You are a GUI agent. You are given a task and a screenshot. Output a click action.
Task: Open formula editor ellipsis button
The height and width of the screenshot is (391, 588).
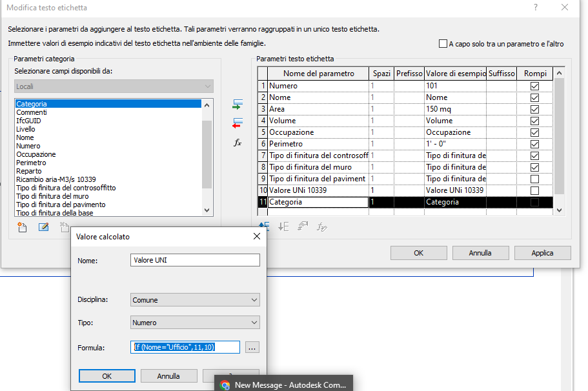click(252, 347)
